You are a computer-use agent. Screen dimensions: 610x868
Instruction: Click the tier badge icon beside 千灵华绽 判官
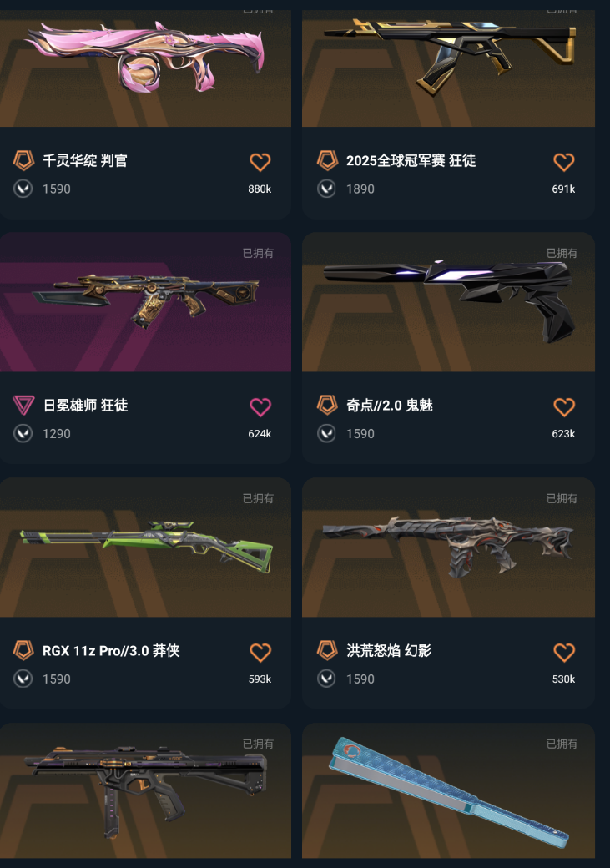point(23,160)
